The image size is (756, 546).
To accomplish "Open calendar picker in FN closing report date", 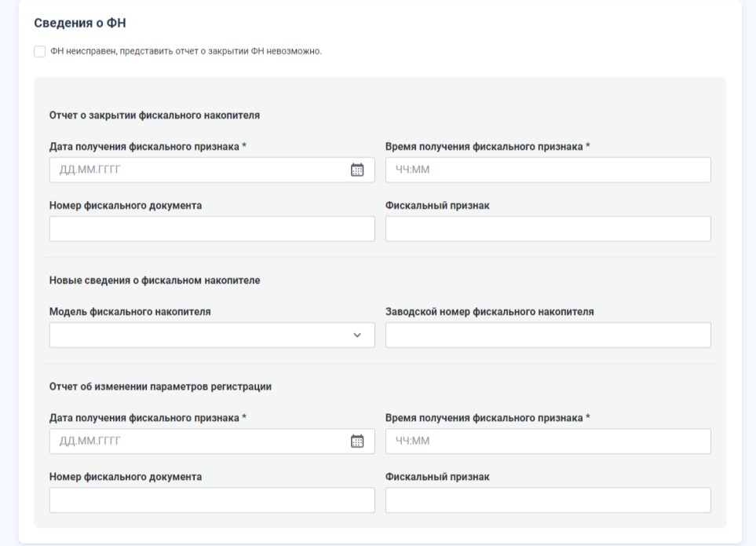I will (x=356, y=170).
